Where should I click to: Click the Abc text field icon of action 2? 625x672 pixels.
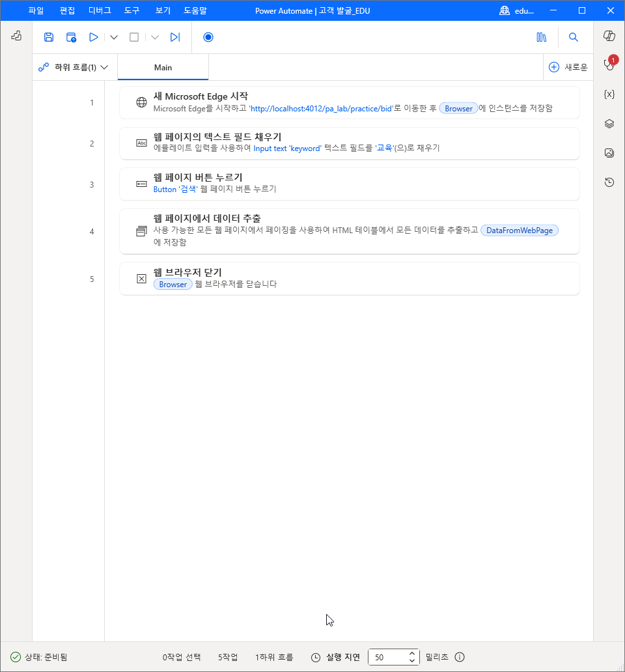141,143
